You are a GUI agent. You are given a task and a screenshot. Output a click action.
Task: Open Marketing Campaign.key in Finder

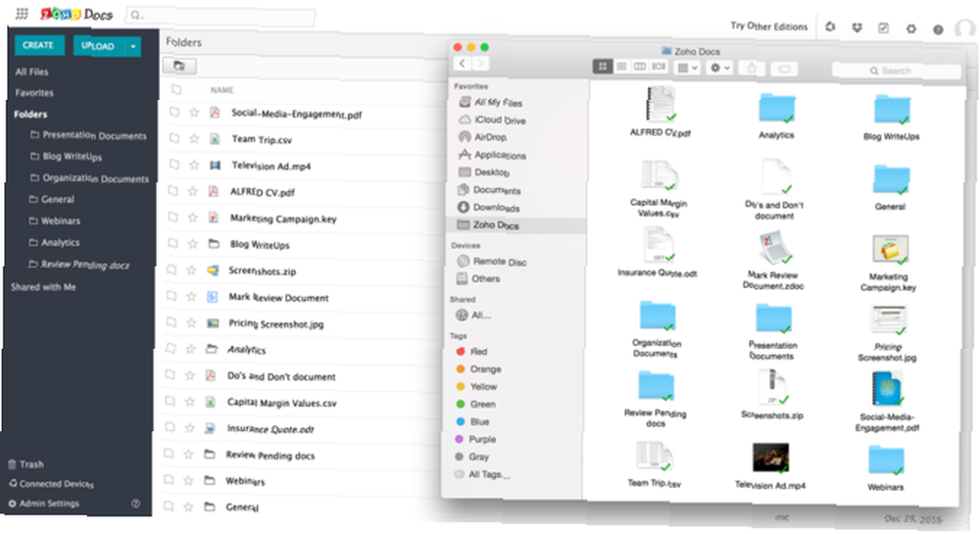[890, 249]
